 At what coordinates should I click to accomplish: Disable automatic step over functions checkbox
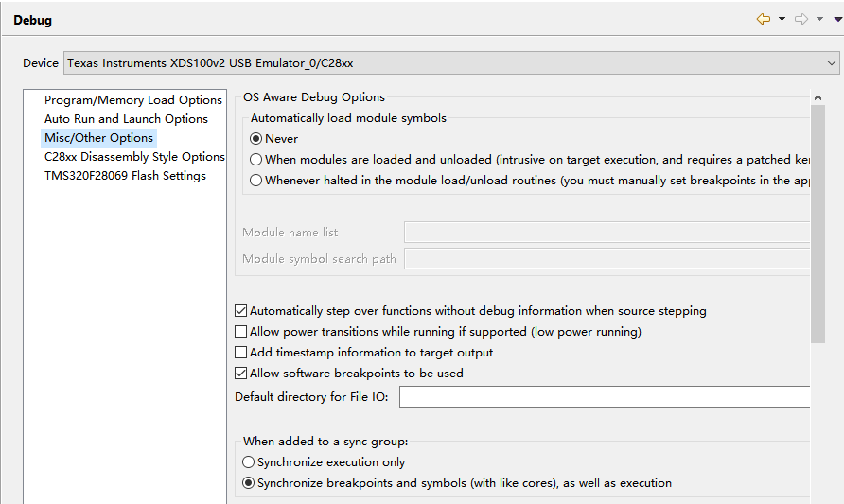pos(241,311)
